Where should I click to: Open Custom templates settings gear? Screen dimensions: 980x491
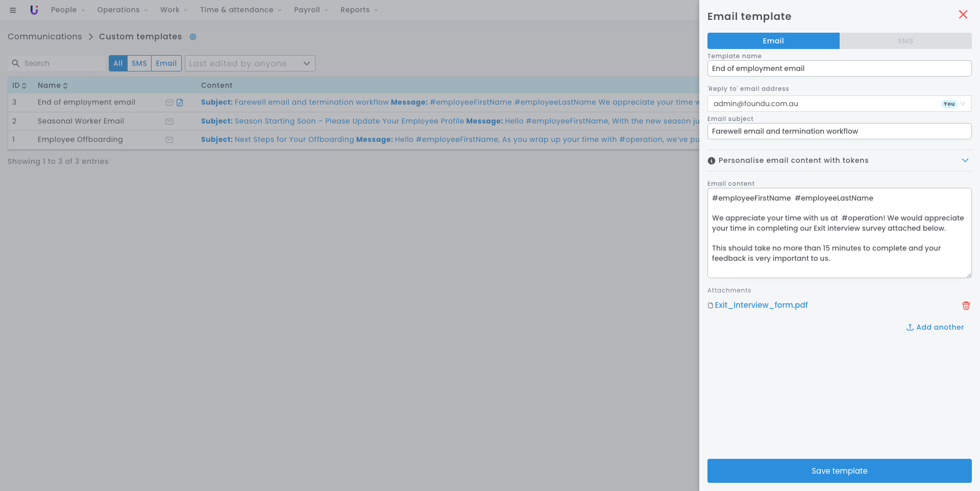tap(193, 37)
